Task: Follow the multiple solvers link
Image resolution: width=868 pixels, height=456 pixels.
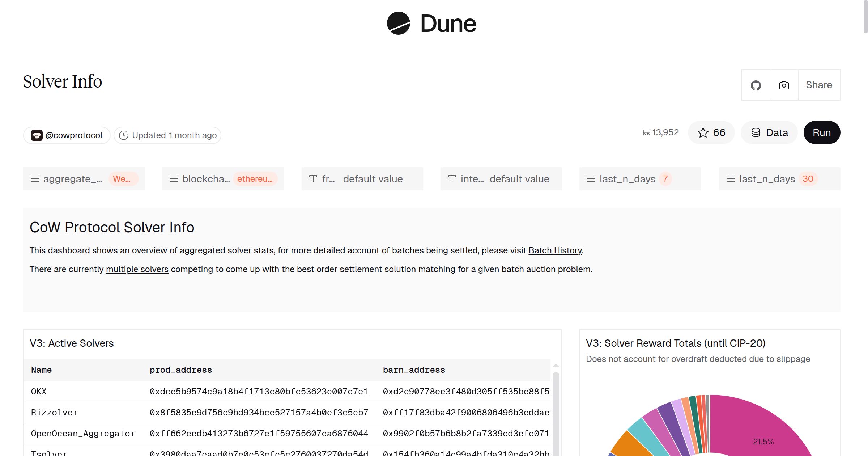Action: coord(137,269)
